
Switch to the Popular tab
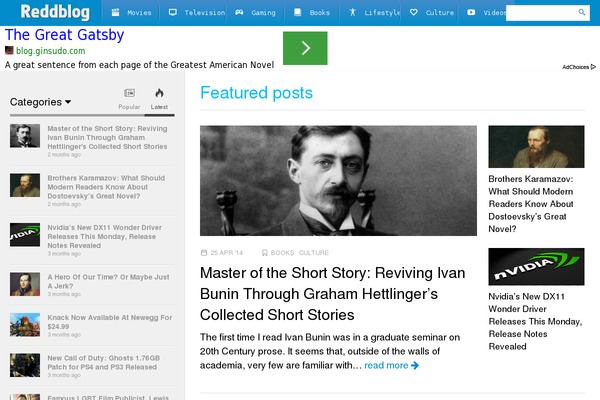[129, 99]
